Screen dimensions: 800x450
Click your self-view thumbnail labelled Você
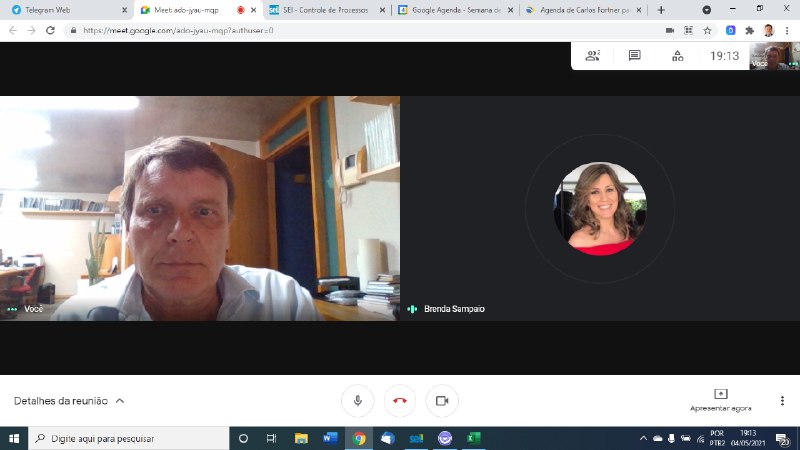coord(774,56)
